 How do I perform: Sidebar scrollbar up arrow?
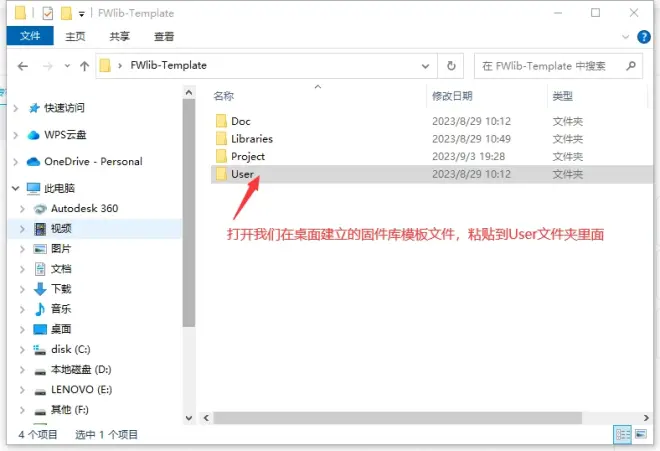pyautogui.click(x=189, y=92)
